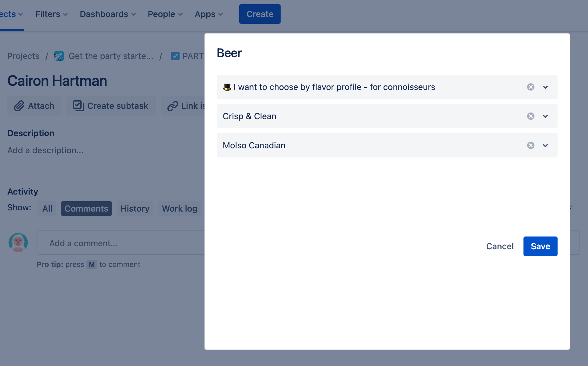The width and height of the screenshot is (588, 366).
Task: Open the Projects breadcrumb link
Action: (x=23, y=56)
